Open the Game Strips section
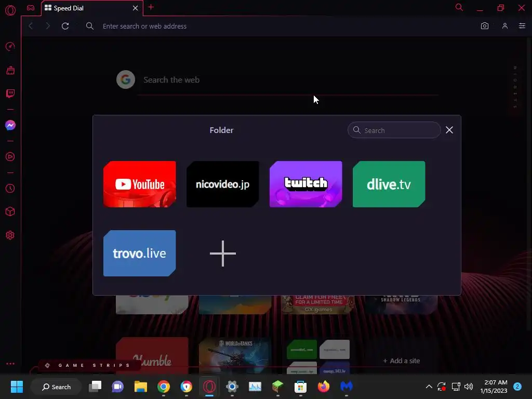Screen dimensions: 532x399 (89, 365)
